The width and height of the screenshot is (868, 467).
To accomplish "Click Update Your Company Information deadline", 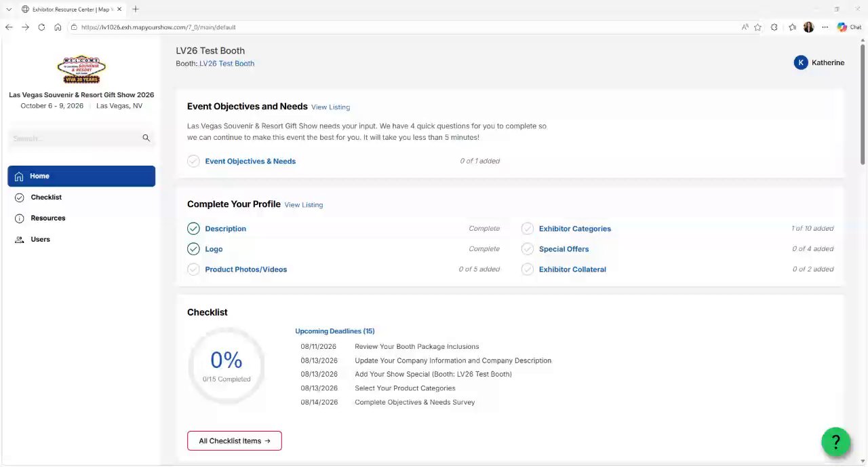I will (453, 361).
